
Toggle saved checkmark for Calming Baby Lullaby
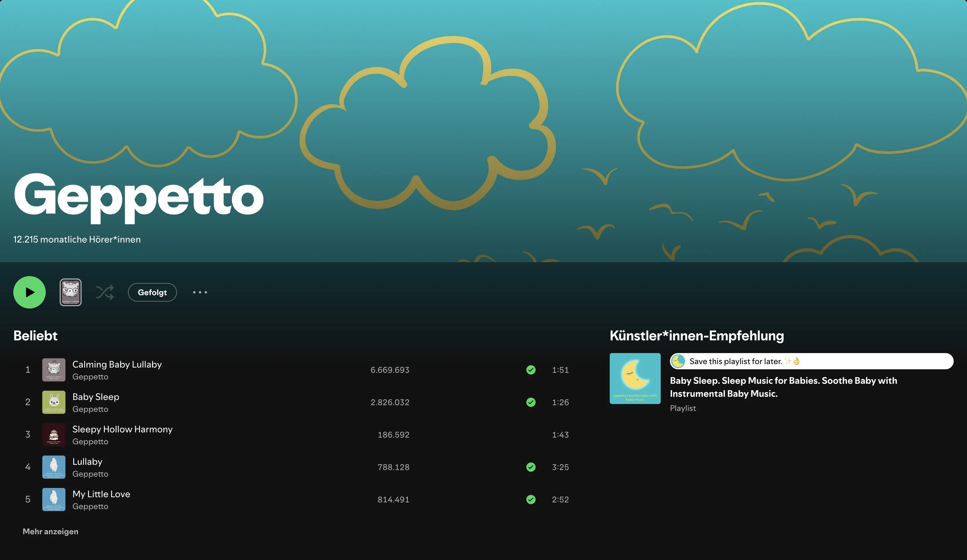(x=531, y=370)
